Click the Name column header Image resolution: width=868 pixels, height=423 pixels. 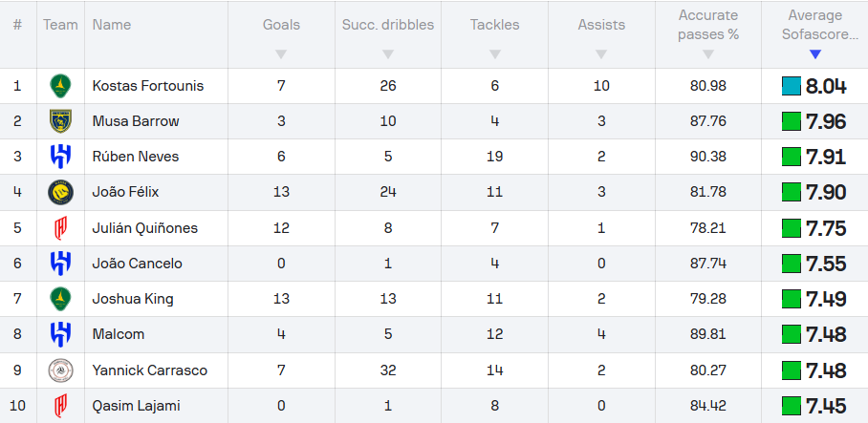tap(112, 25)
